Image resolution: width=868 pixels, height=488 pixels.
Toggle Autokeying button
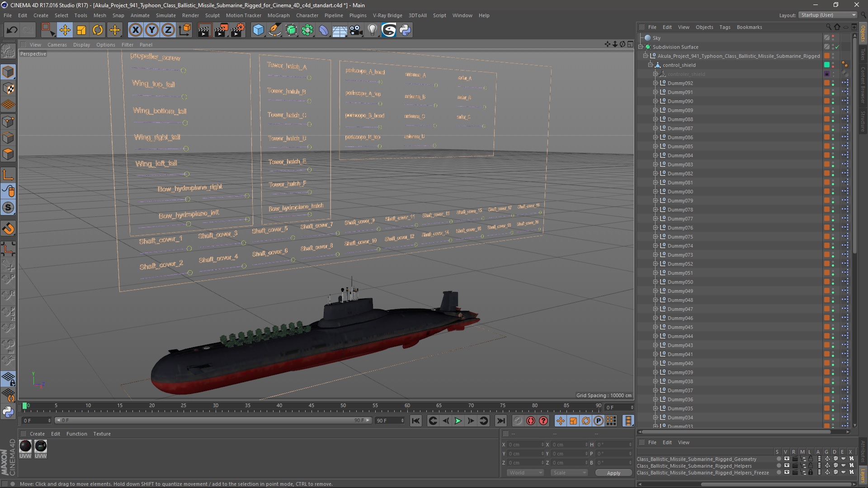pyautogui.click(x=530, y=421)
